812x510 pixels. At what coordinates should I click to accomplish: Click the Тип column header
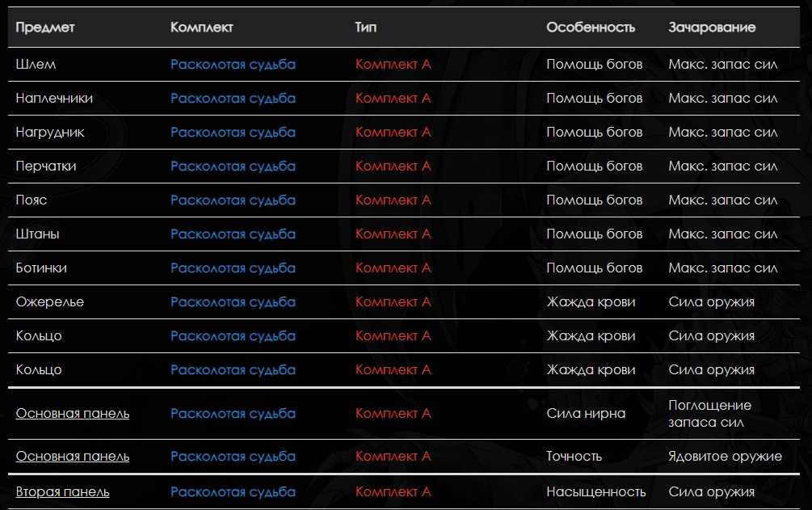pyautogui.click(x=366, y=27)
